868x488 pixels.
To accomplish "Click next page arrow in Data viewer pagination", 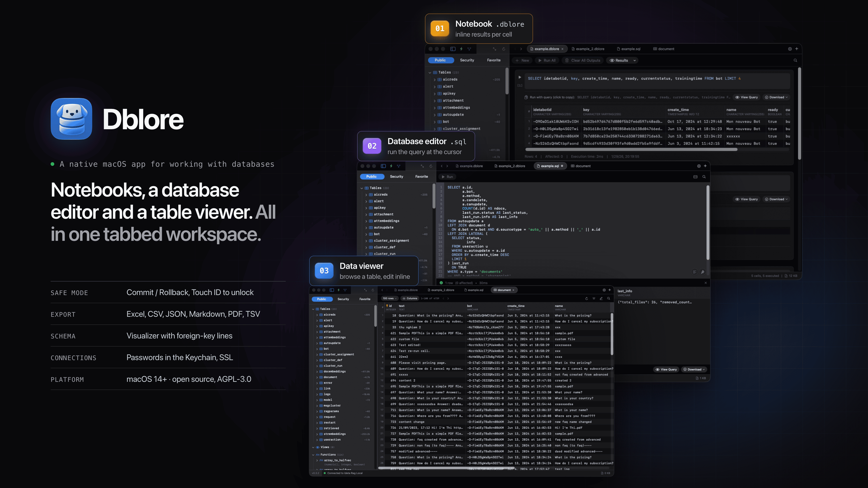I will (448, 298).
